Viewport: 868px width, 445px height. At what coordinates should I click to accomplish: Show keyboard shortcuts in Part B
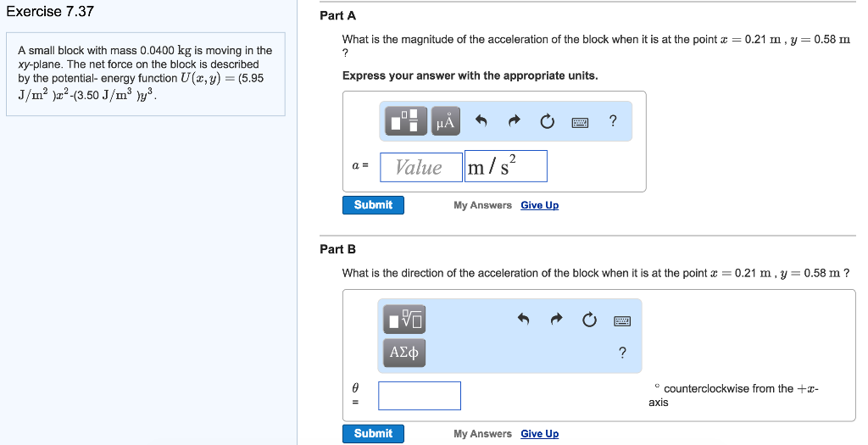pos(622,320)
